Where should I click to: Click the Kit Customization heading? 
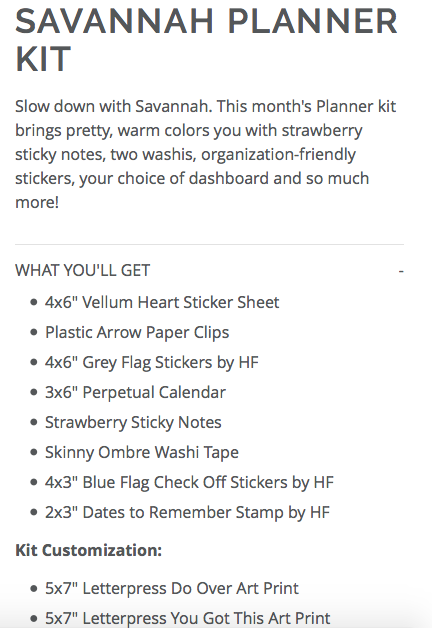(x=88, y=550)
